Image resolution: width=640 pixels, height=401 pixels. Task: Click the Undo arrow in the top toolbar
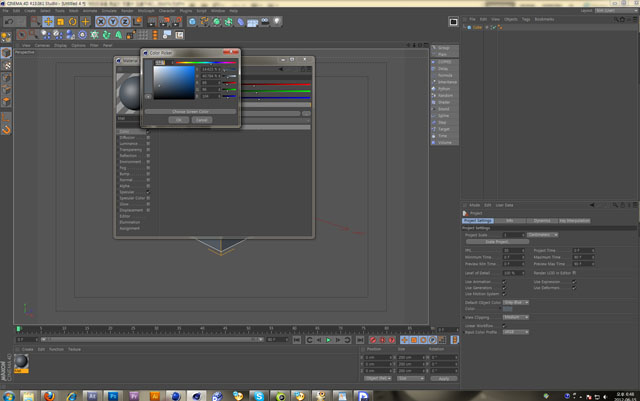pyautogui.click(x=9, y=22)
